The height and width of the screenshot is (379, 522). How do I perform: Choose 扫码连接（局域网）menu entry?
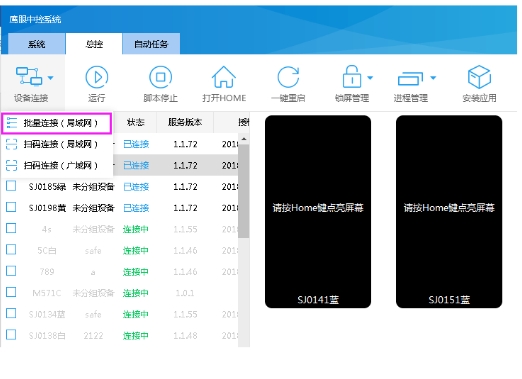pos(56,144)
